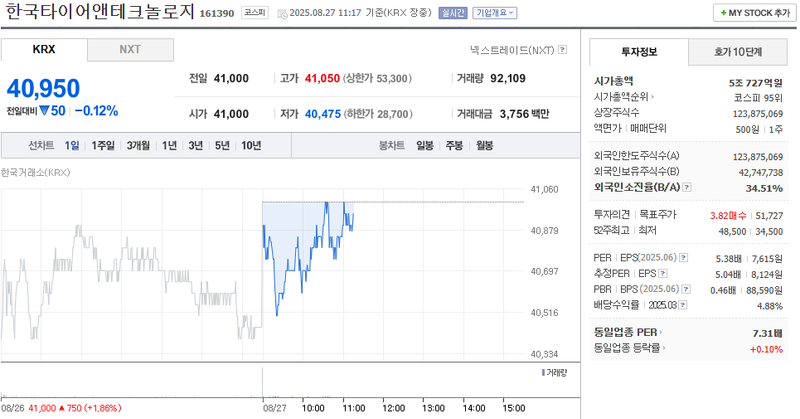Click the calendar icon before the date
The image size is (800, 419).
(282, 13)
